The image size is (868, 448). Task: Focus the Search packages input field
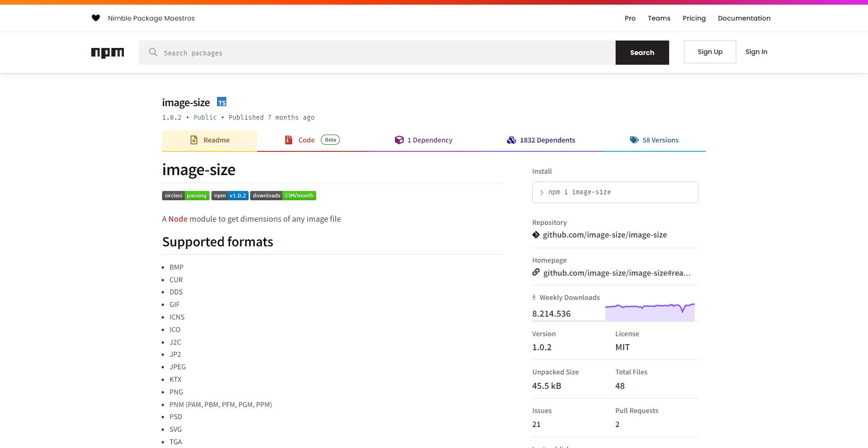[x=377, y=53]
